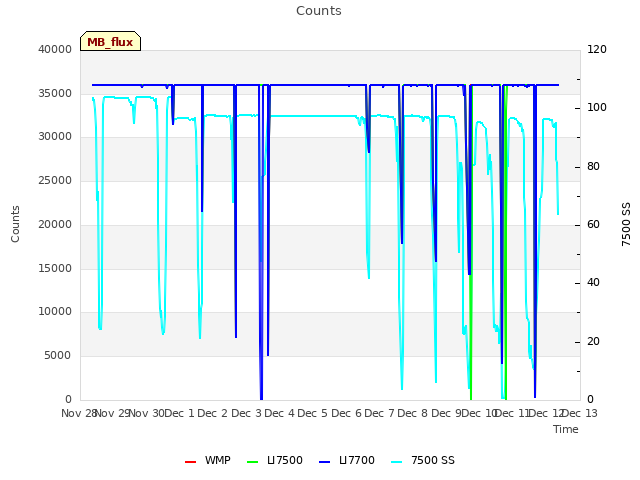The image size is (640, 480).
Task: Click the 40 right-axis tick label
Action: point(593,283)
